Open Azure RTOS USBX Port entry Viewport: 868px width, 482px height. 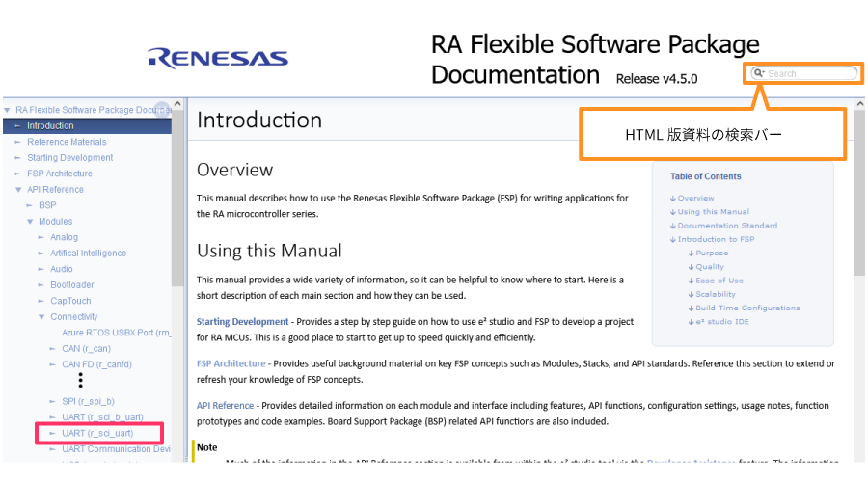point(117,333)
